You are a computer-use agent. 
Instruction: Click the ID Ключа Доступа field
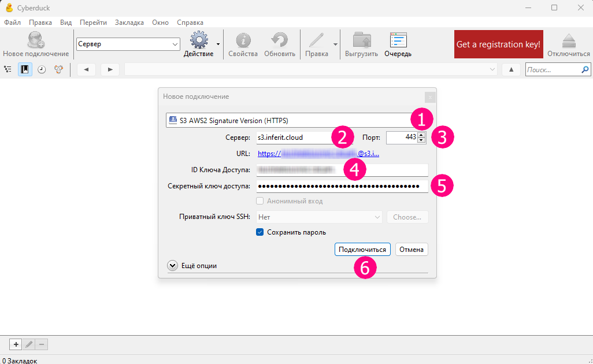[x=342, y=170]
